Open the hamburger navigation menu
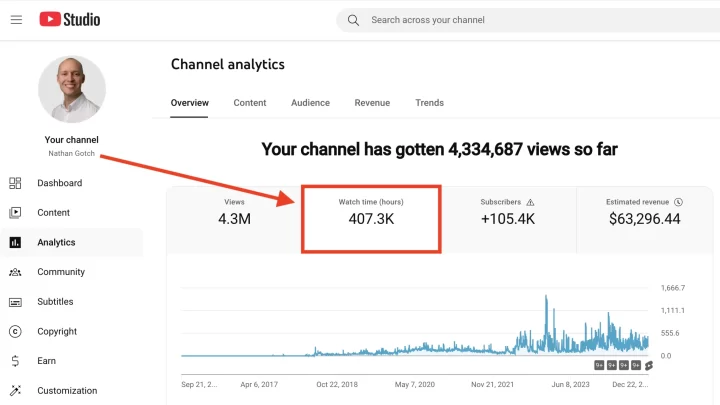The height and width of the screenshot is (405, 720). point(16,20)
